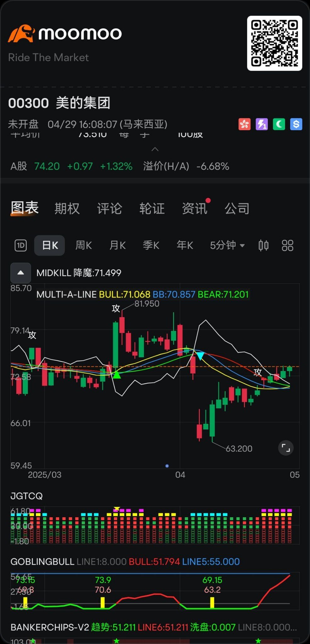
Task: Select 年K yearly candlestick period
Action: (x=185, y=245)
